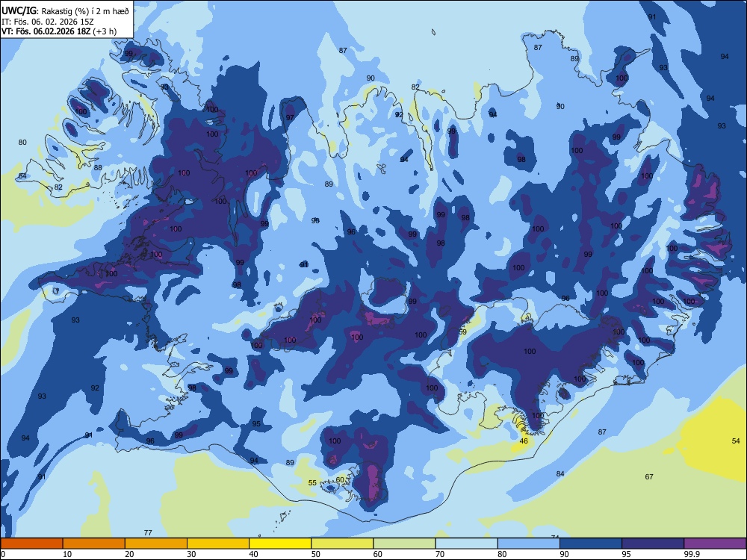Screen dimensions: 747x560
Task: Click the bright yellow 40–50 legend swatch
Action: pos(280,544)
